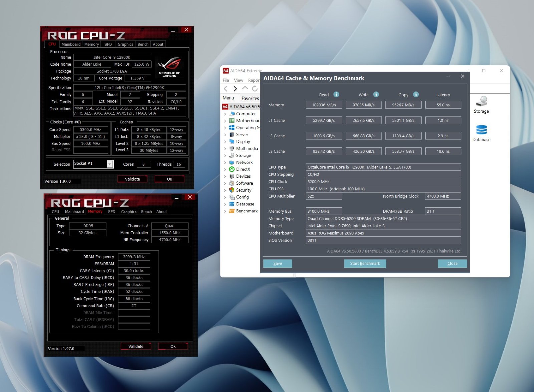The image size is (534, 392).
Task: Click the DRAM Frequency 3099.3 MHz value
Action: pyautogui.click(x=134, y=257)
